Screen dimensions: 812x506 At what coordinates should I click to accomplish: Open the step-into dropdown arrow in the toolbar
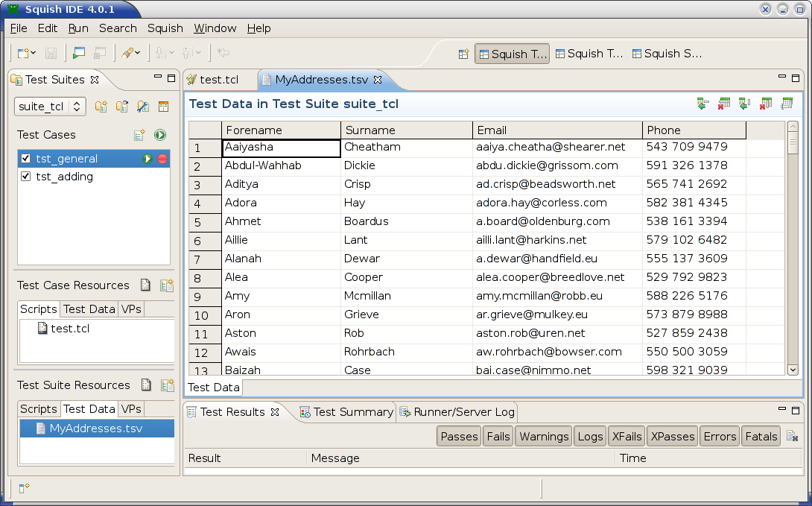click(x=172, y=53)
